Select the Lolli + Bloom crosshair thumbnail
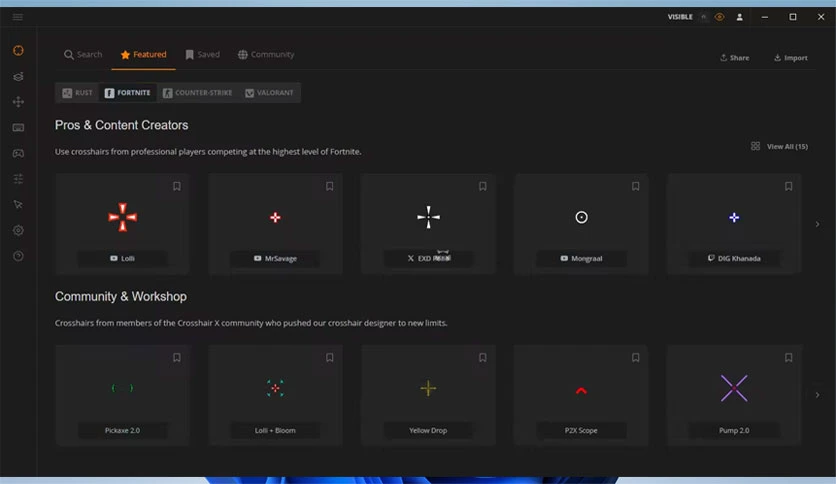The image size is (836, 484). point(275,388)
